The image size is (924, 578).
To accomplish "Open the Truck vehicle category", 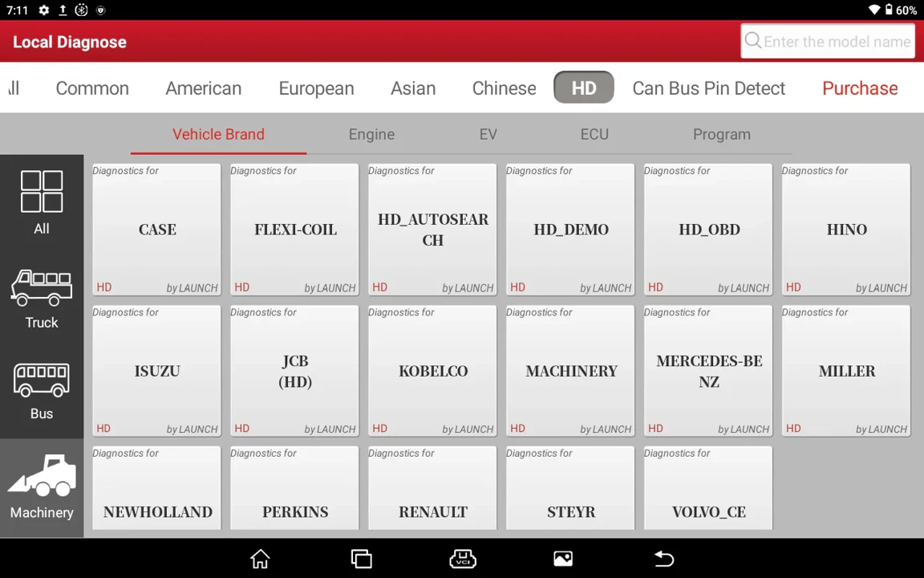I will pos(42,297).
